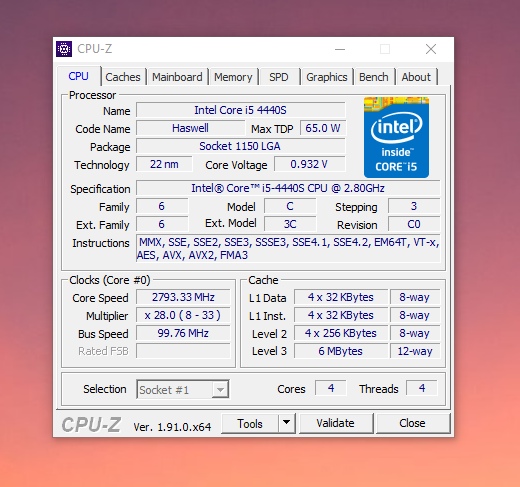Minimize the CPU-Z window
520x487 pixels.
point(340,49)
